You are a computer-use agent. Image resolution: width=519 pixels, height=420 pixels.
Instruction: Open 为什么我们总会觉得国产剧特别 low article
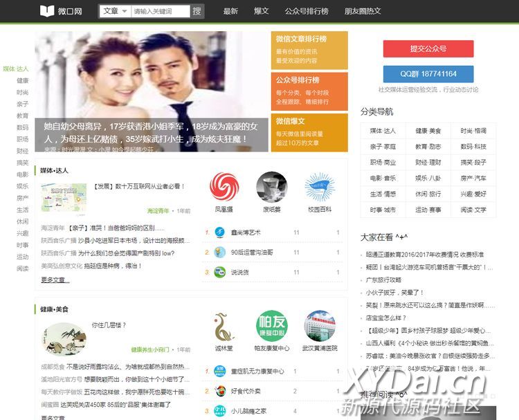tap(126, 253)
